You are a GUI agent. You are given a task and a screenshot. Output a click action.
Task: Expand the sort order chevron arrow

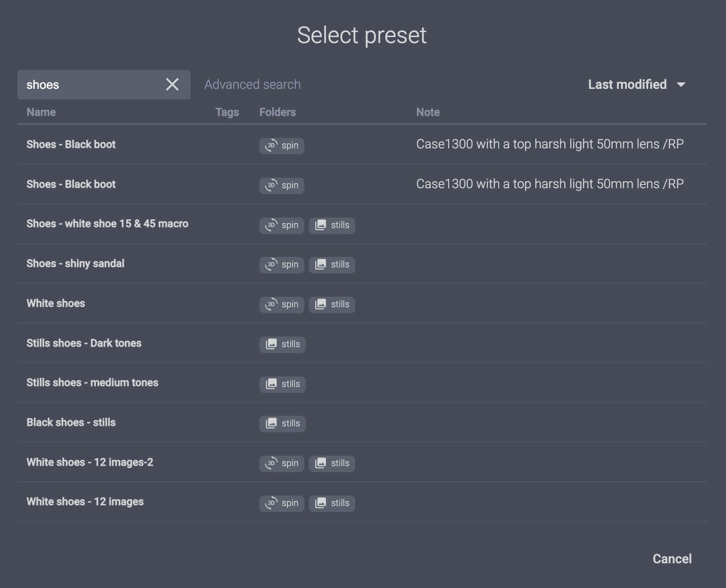682,85
